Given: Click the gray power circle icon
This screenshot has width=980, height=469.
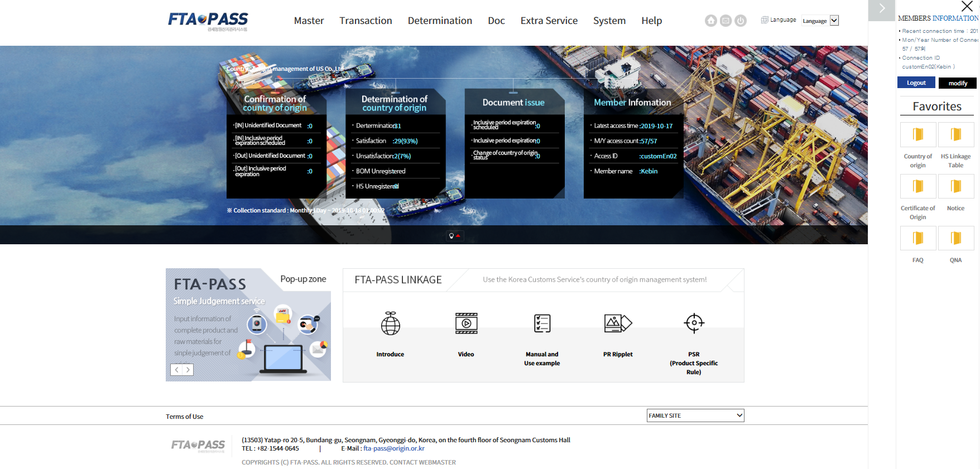Looking at the screenshot, I should [x=741, y=21].
